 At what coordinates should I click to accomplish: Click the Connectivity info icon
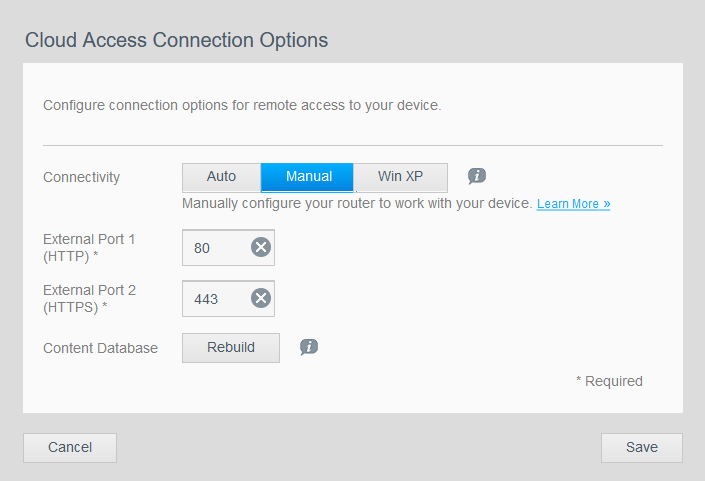point(477,176)
